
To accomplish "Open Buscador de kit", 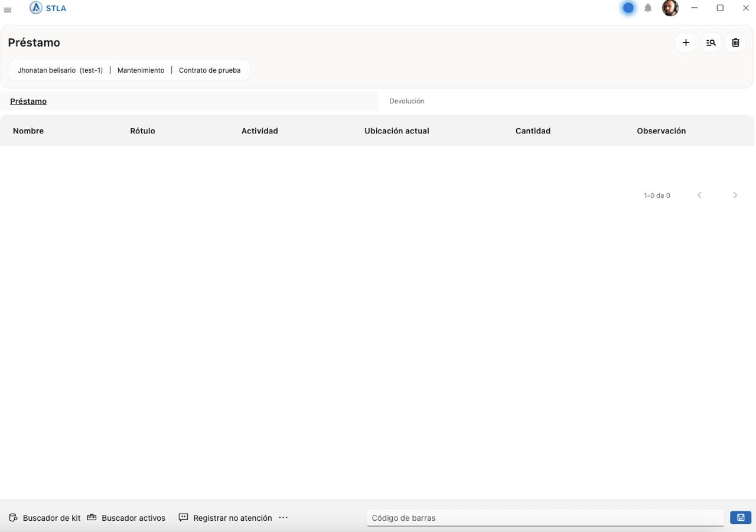I will click(x=45, y=518).
